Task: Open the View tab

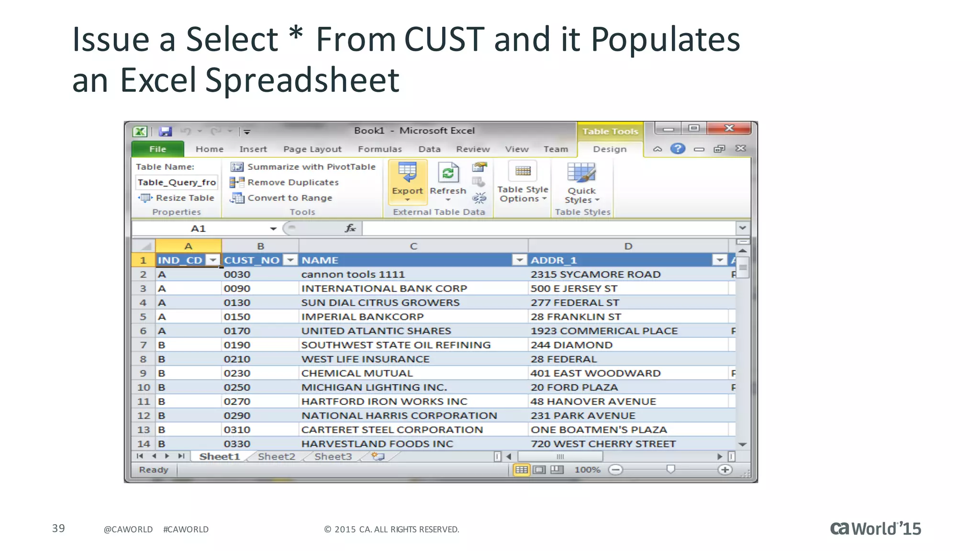Action: [x=517, y=149]
